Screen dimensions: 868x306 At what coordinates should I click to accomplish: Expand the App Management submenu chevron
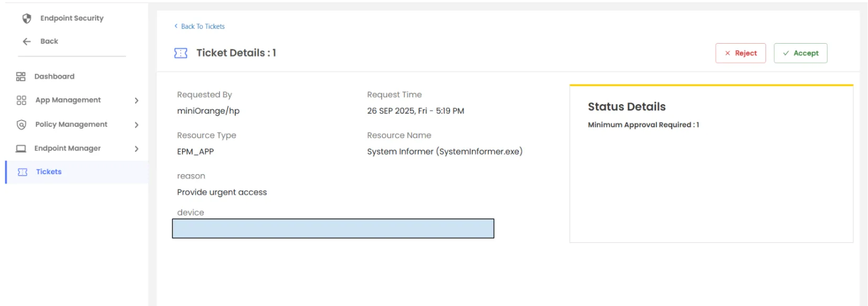(137, 100)
